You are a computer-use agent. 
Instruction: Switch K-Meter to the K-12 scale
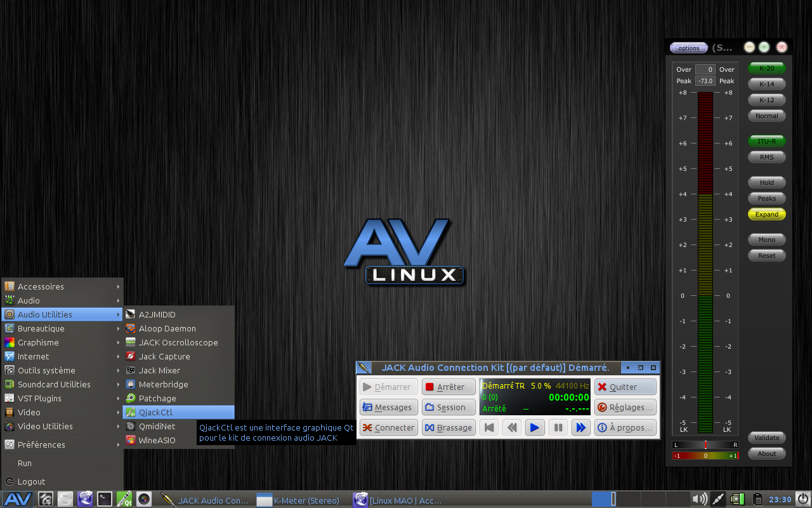tap(766, 100)
